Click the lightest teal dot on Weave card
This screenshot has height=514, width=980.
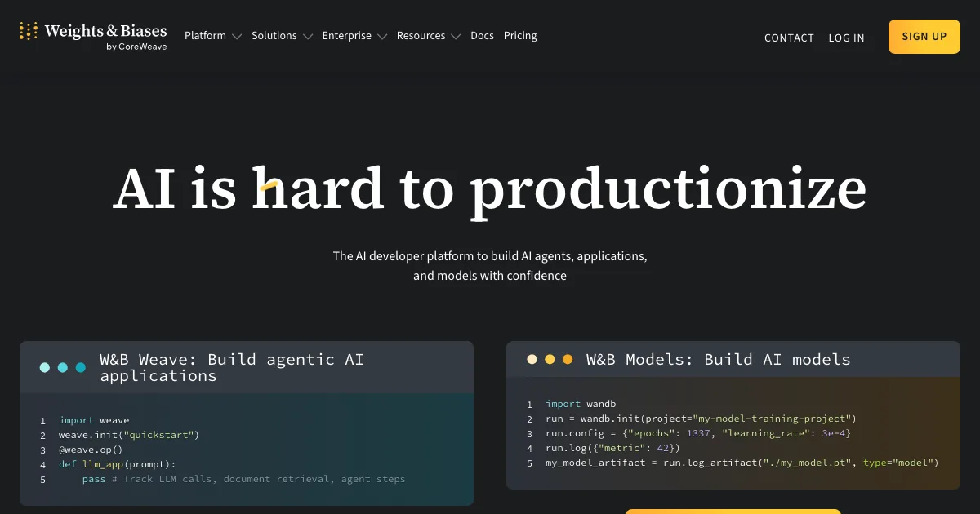point(45,368)
